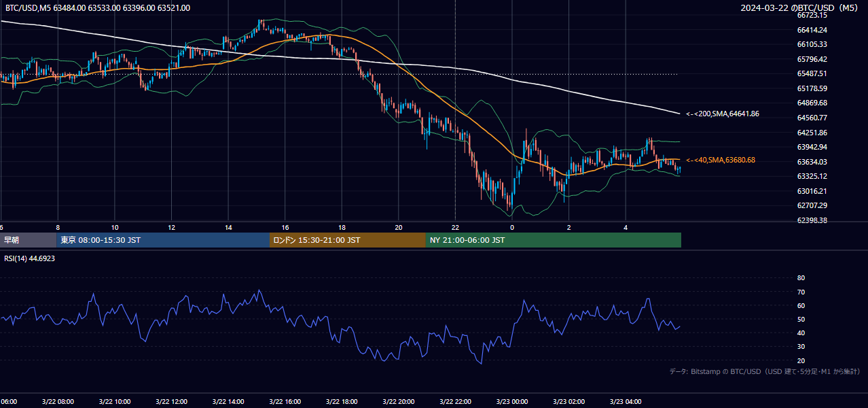The image size is (868, 408).
Task: Click bottom date label 3/22 08:00
Action: [x=58, y=401]
